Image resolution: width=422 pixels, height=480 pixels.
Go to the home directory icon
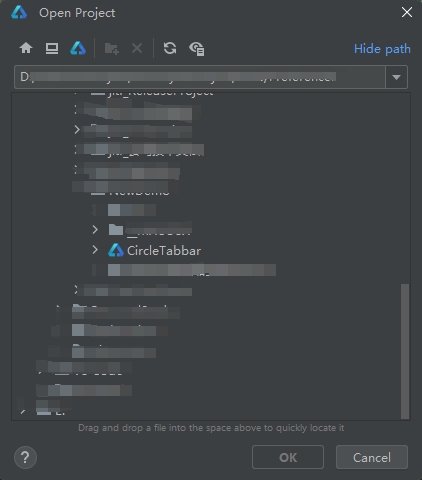coord(26,48)
